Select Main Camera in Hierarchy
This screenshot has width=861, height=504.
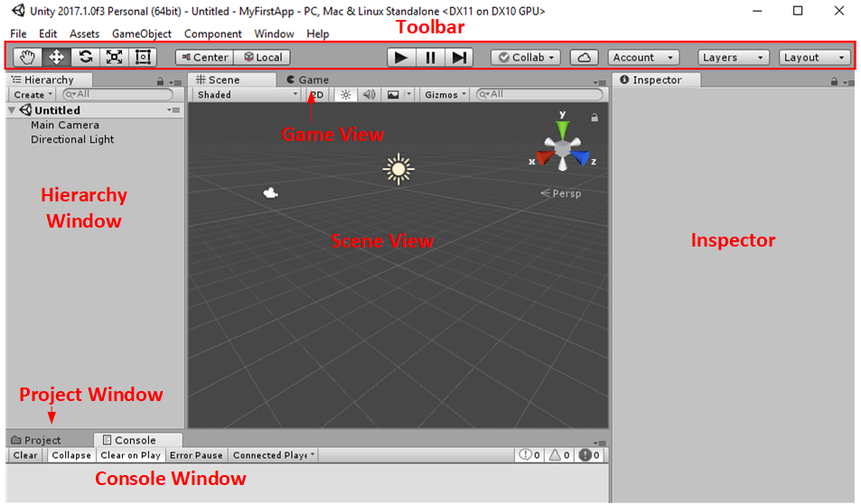pos(65,125)
